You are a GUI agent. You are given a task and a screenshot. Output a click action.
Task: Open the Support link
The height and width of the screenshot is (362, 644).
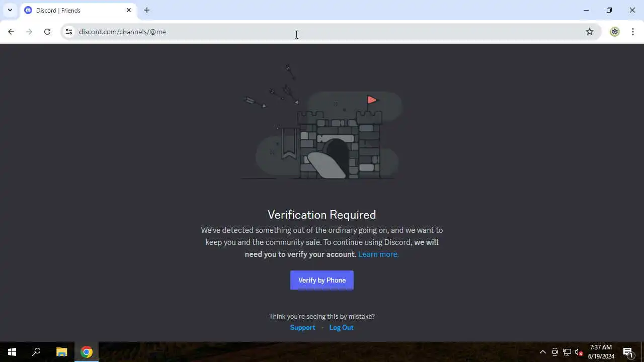[302, 327]
